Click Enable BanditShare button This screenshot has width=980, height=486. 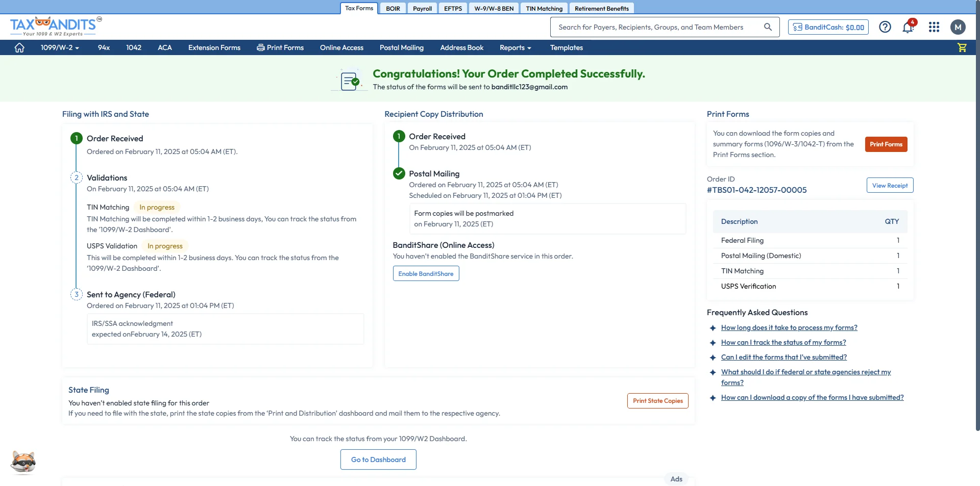tap(426, 273)
